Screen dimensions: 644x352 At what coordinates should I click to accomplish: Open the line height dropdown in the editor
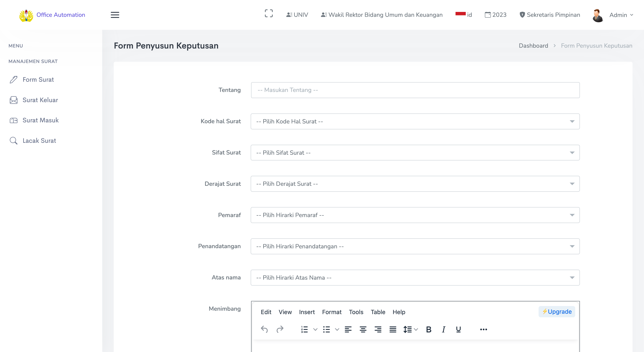coord(411,329)
